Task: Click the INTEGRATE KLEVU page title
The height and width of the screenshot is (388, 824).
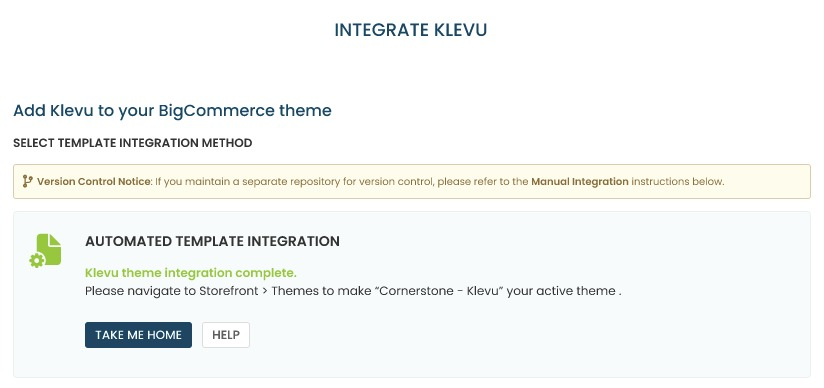Action: pos(411,30)
